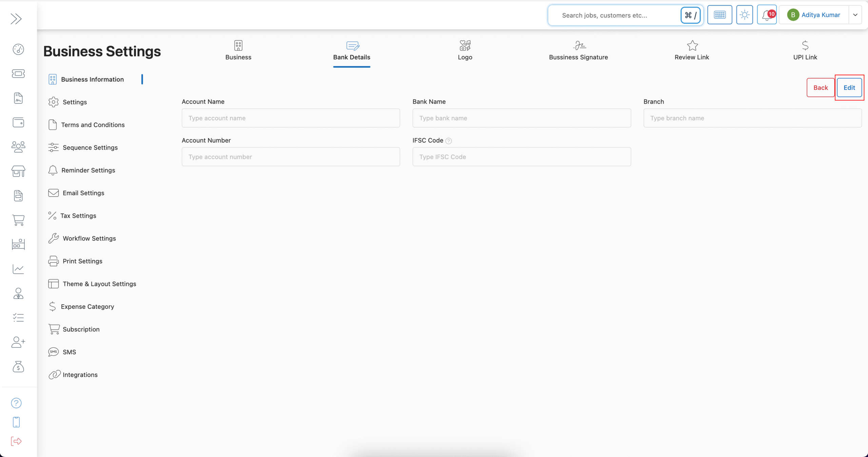Open SMS menu item

pos(62,352)
